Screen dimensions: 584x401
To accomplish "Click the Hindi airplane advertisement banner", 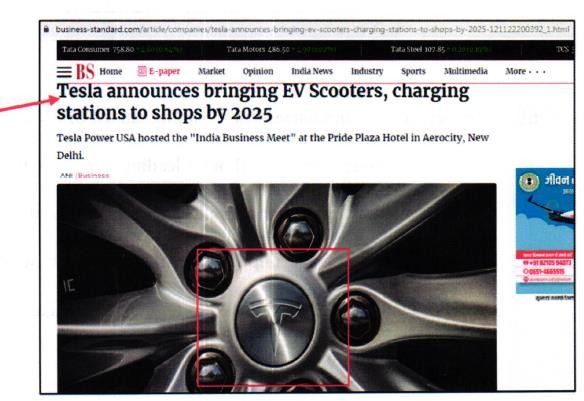I will click(545, 231).
